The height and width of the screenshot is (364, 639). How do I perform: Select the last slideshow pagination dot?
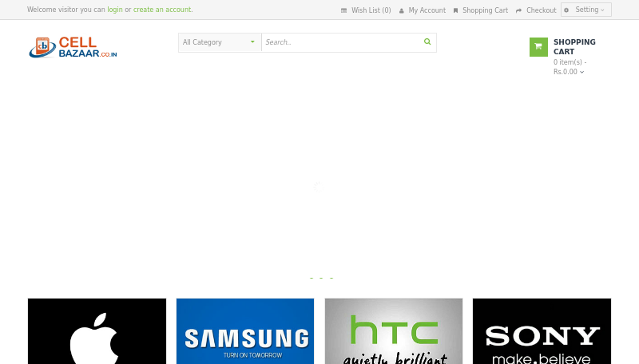331,278
